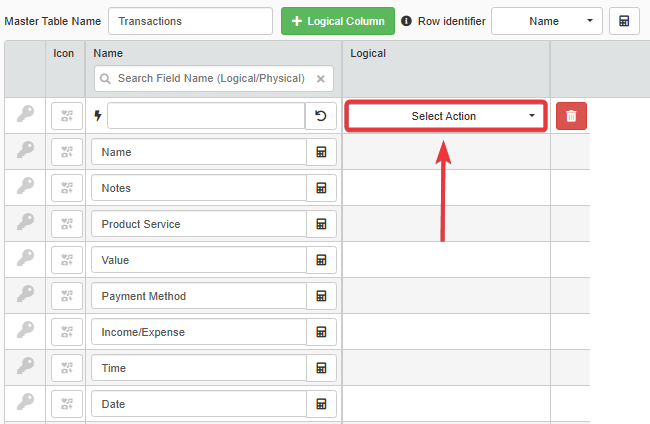Open the Select Action dropdown
Screen dimensions: 650x424
tap(446, 116)
